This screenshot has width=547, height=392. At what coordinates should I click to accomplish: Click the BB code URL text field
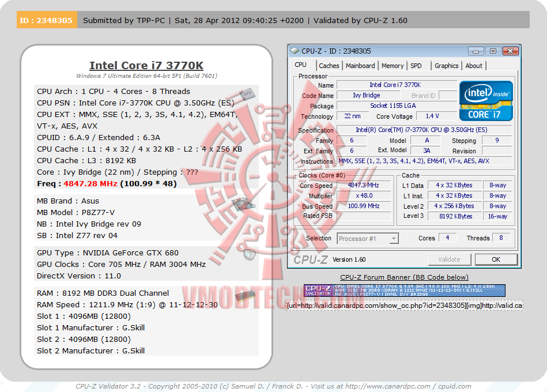[x=404, y=306]
